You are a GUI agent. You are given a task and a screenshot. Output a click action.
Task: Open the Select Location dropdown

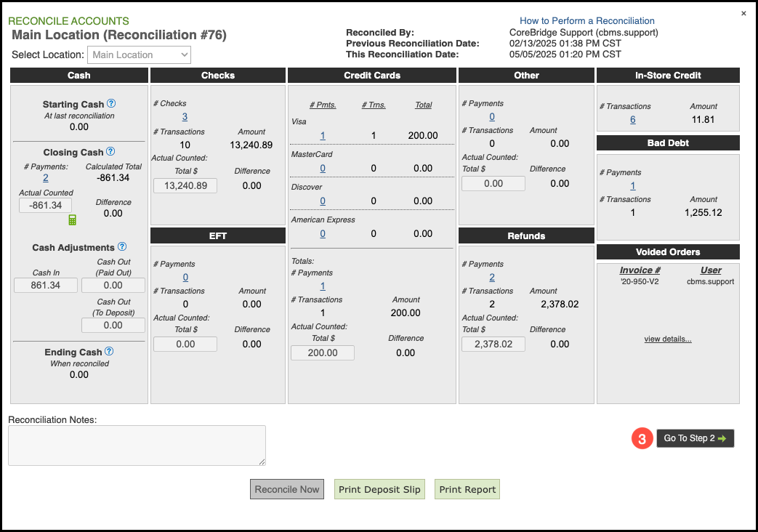(x=140, y=55)
